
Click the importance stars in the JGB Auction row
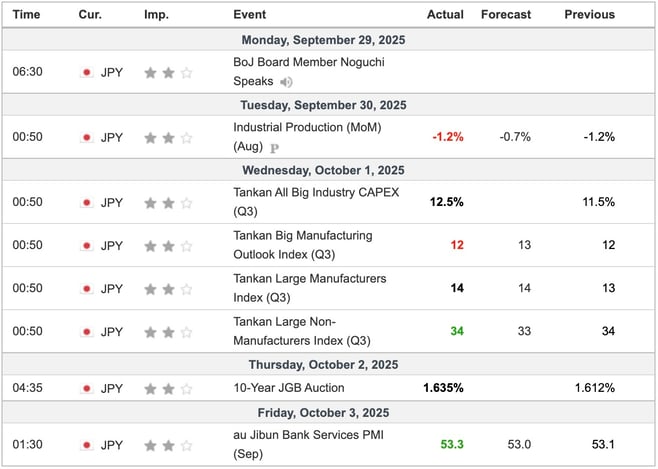click(168, 388)
